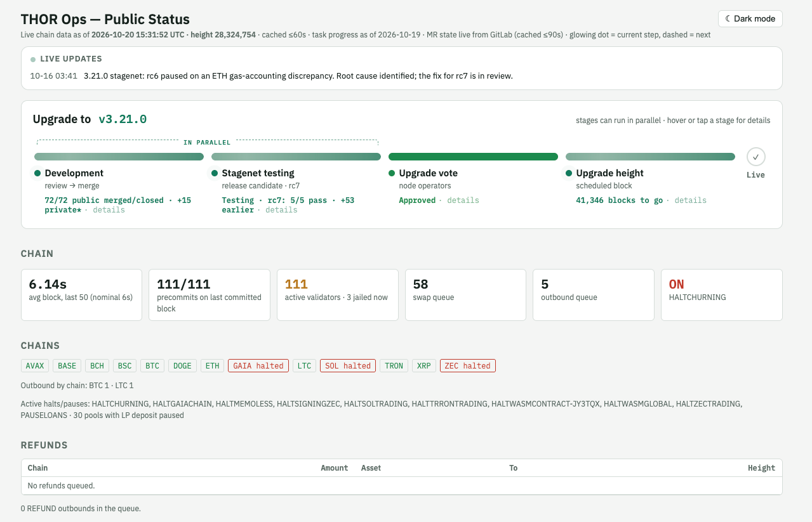The width and height of the screenshot is (812, 522).
Task: Open details link next to Approved
Action: click(463, 200)
